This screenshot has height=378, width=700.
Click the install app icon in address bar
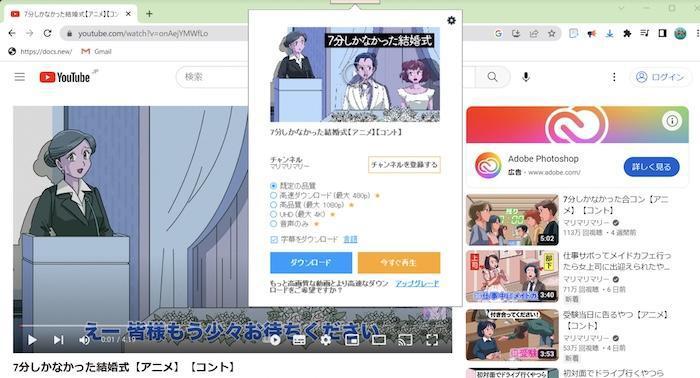tap(516, 33)
